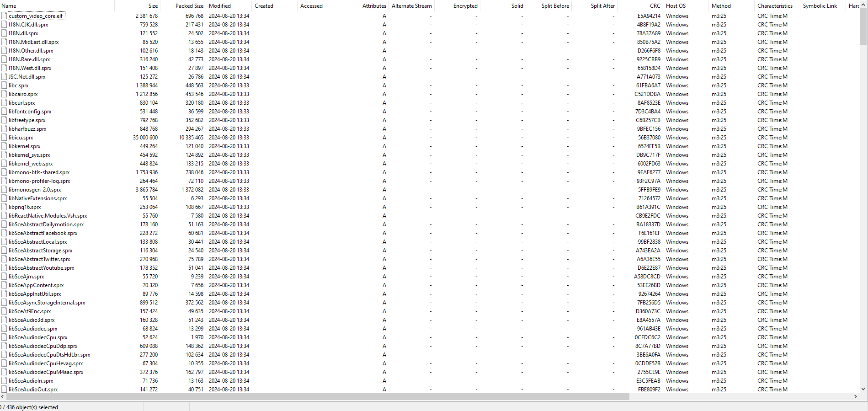Sort by Symbolic Link column header
Screen dimensions: 868x411
point(823,6)
